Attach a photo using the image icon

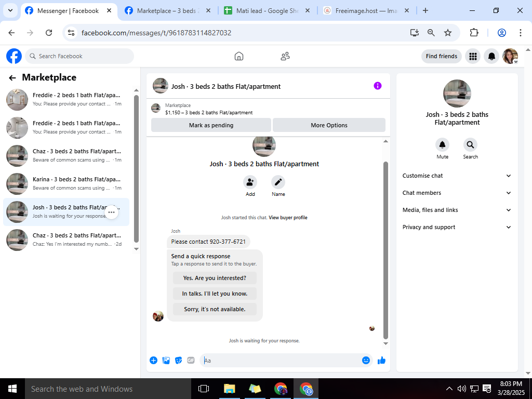point(166,361)
